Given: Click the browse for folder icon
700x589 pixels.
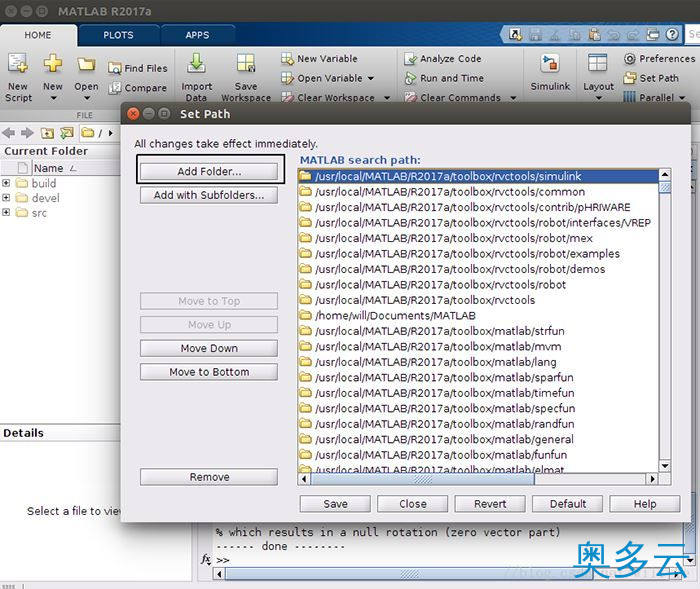Looking at the screenshot, I should [67, 133].
